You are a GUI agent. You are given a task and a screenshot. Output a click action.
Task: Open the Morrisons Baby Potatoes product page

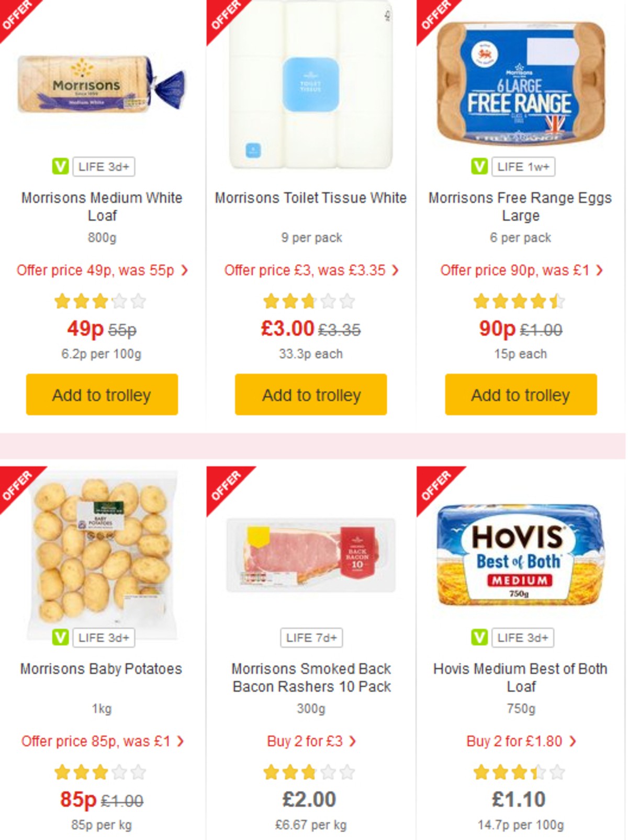coord(102,669)
